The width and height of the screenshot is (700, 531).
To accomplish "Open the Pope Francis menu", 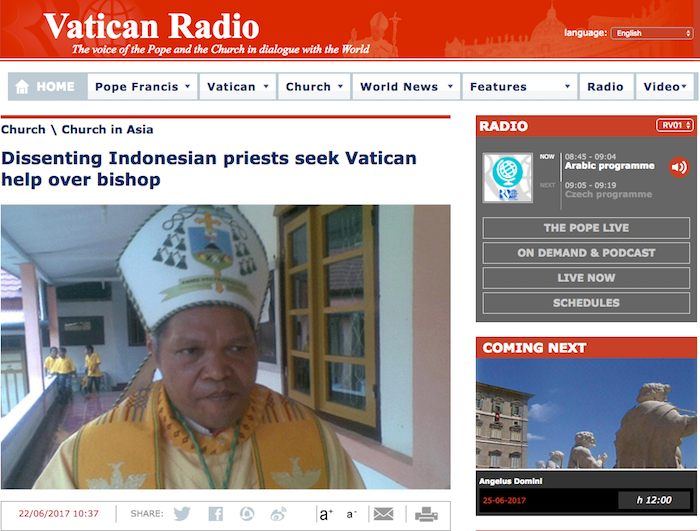I will pos(142,87).
